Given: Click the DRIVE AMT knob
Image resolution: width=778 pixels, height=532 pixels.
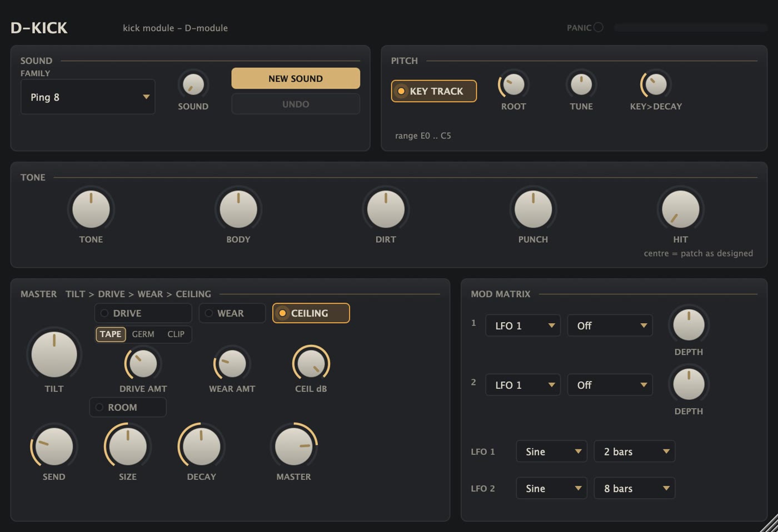Looking at the screenshot, I should [143, 364].
